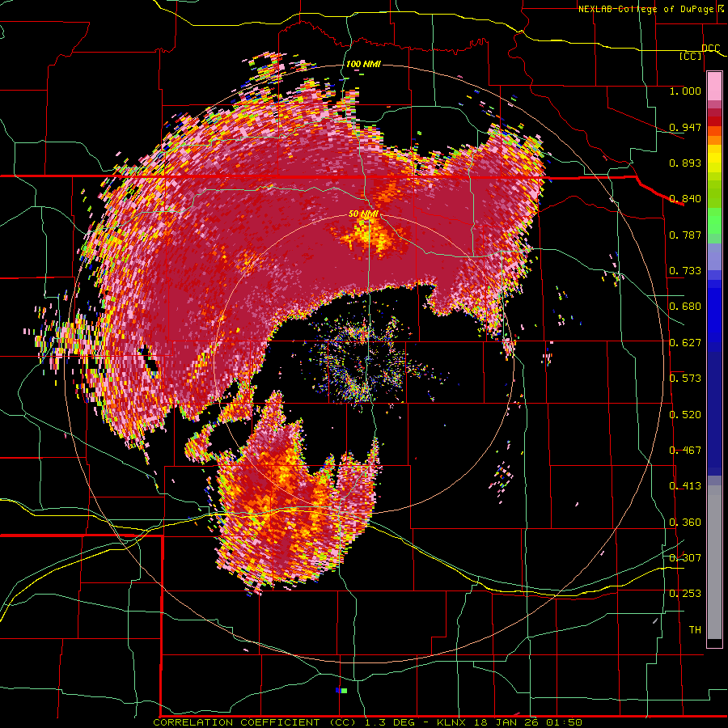
Task: Select the 0.520 legend value
Action: click(x=685, y=415)
